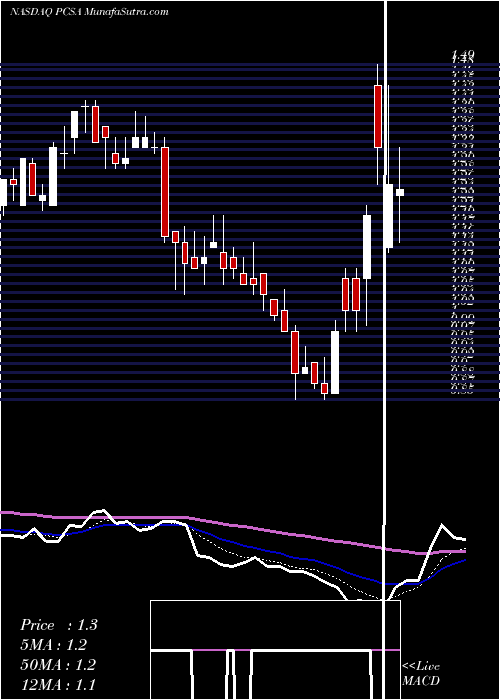The width and height of the screenshot is (500, 700).
Task: Click the '5MA : 1.2' label
Action: point(53,645)
